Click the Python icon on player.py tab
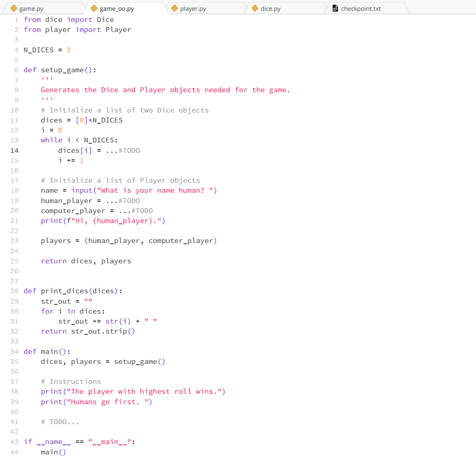This screenshot has width=476, height=464. 174,7
